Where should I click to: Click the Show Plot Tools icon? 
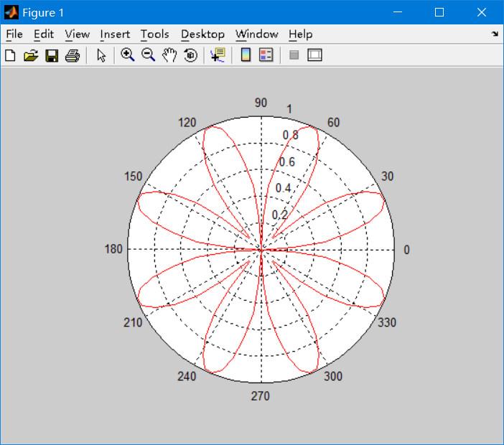[x=314, y=55]
